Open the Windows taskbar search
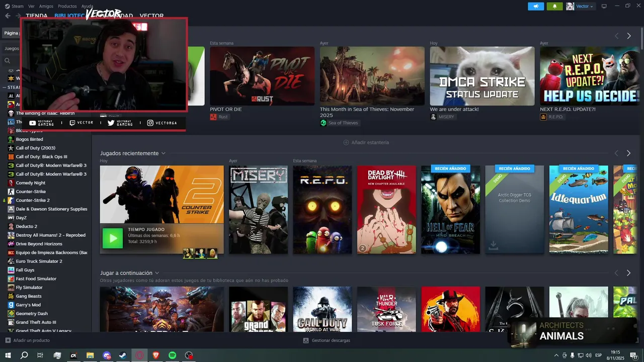The width and height of the screenshot is (644, 362). pyautogui.click(x=24, y=355)
